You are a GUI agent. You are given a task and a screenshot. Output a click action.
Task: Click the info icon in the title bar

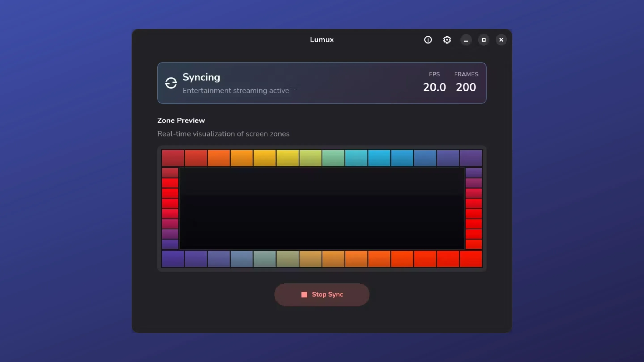pyautogui.click(x=428, y=40)
